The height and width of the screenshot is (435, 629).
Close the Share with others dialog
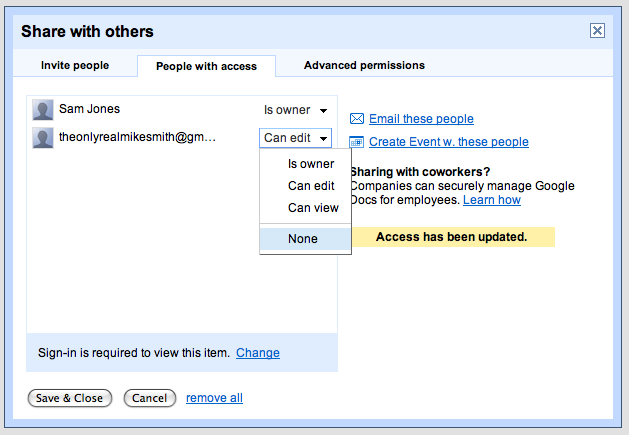coord(597,30)
